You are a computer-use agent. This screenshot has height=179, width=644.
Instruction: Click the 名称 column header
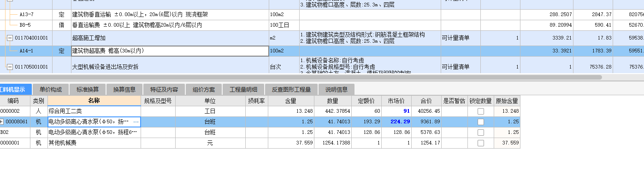(94, 100)
